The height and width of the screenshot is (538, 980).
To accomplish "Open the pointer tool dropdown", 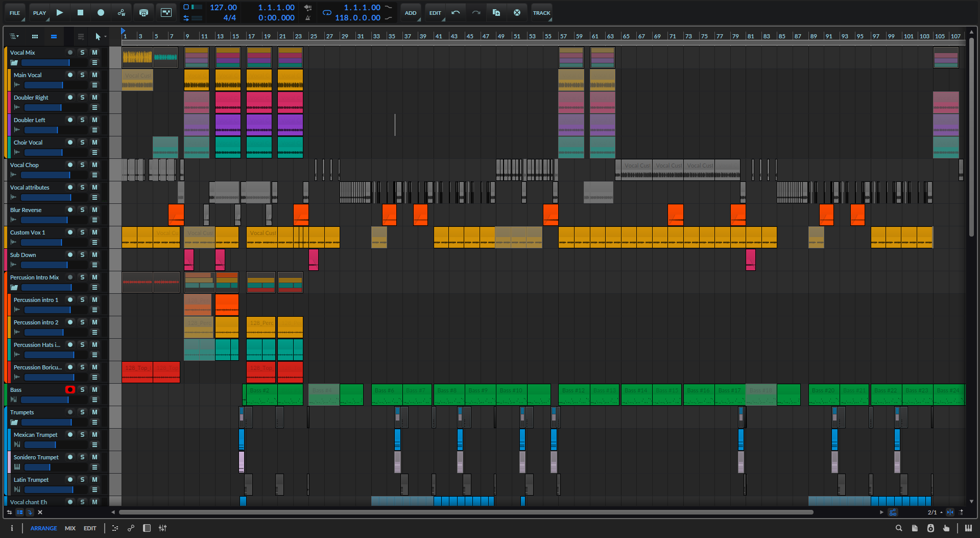I will (101, 36).
